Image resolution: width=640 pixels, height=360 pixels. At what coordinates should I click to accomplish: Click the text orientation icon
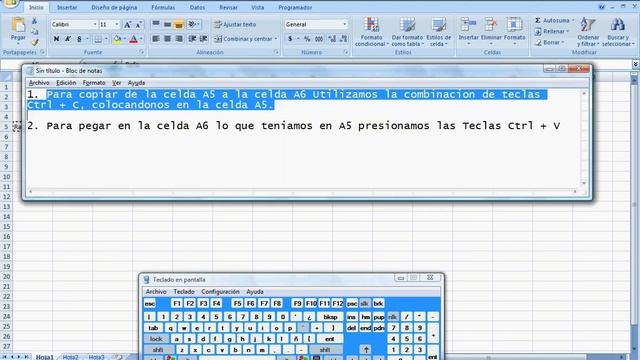pyautogui.click(x=192, y=24)
